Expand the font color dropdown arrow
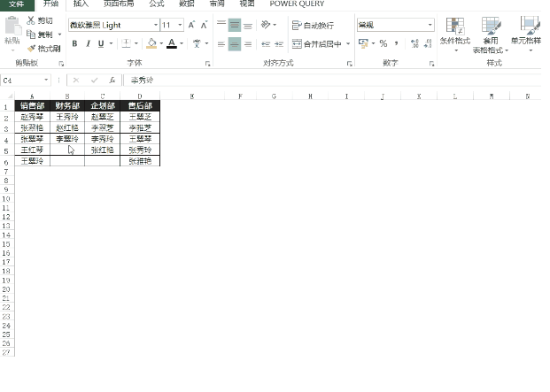The width and height of the screenshot is (550, 392). coord(182,43)
